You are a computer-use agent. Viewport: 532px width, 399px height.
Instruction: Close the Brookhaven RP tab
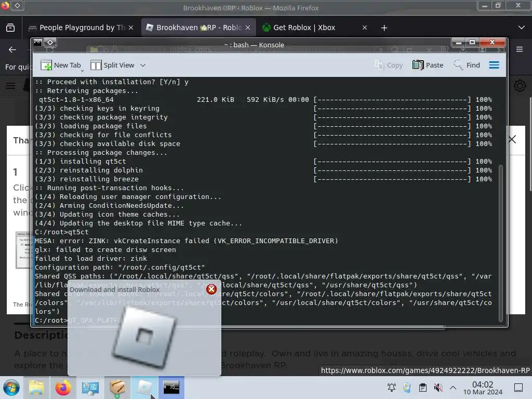tap(248, 28)
